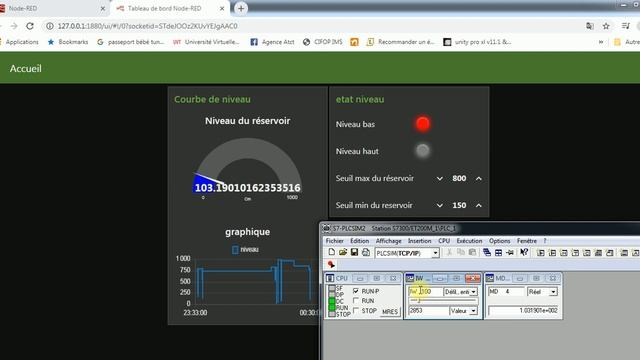Open the Options menu in PLCSIM
The image size is (640, 360).
click(x=500, y=241)
